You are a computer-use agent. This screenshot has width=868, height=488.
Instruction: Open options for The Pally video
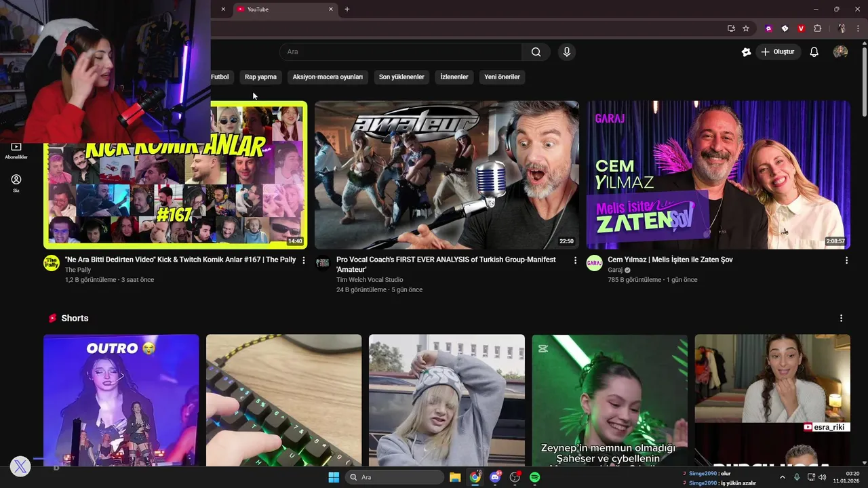click(304, 260)
